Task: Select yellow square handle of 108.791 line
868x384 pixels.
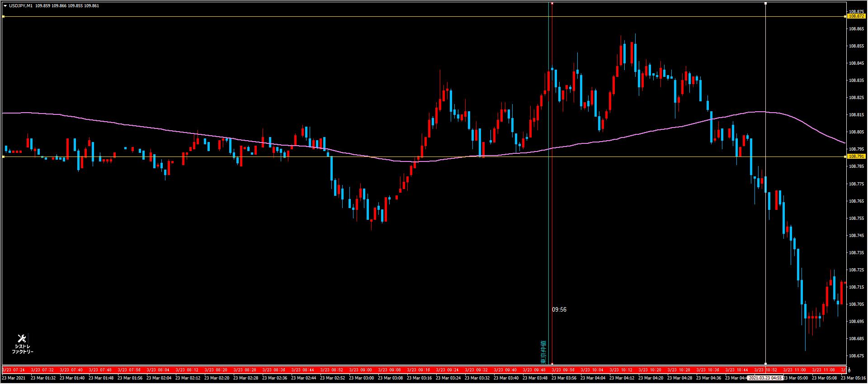Action: (x=3, y=157)
